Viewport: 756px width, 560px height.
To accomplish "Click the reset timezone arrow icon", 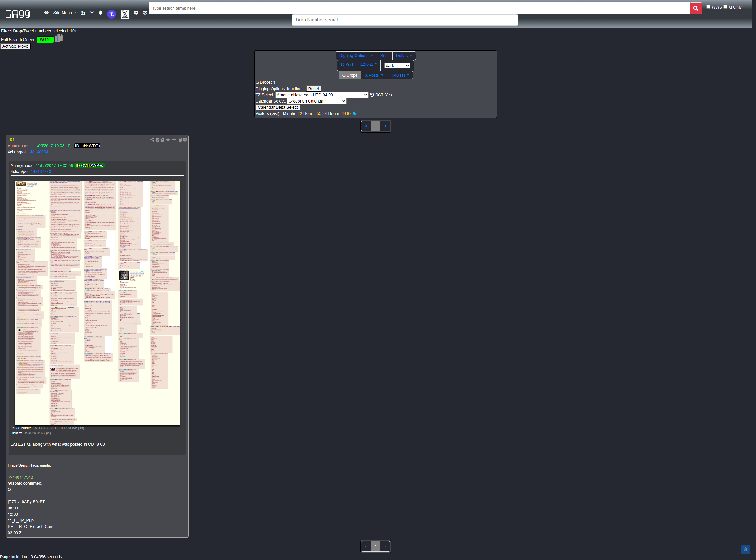I will [372, 95].
